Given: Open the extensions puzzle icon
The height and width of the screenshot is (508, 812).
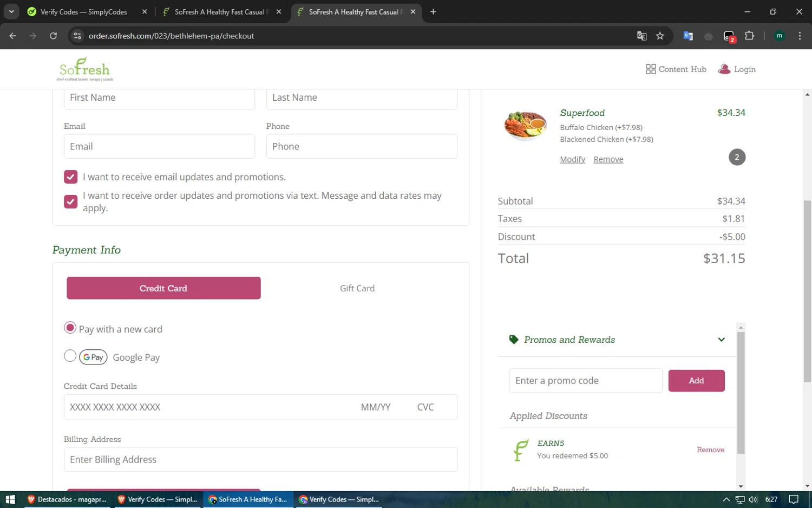Looking at the screenshot, I should pos(749,36).
